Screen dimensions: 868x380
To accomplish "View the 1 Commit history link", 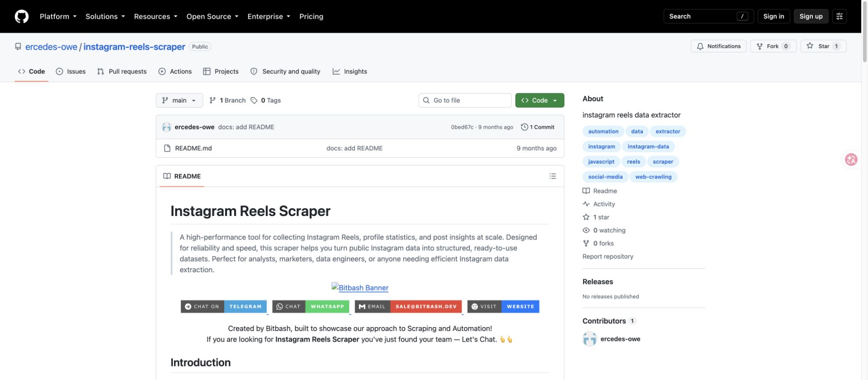I will 538,127.
